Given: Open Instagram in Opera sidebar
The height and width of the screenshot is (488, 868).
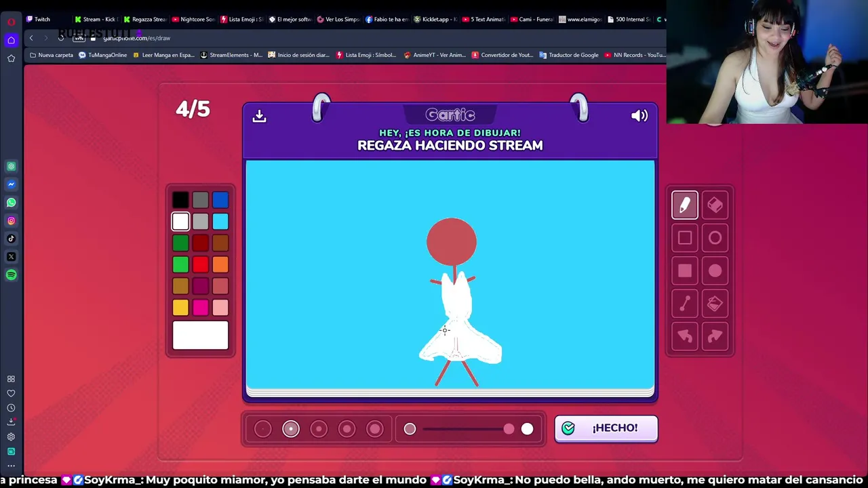Looking at the screenshot, I should 11,220.
